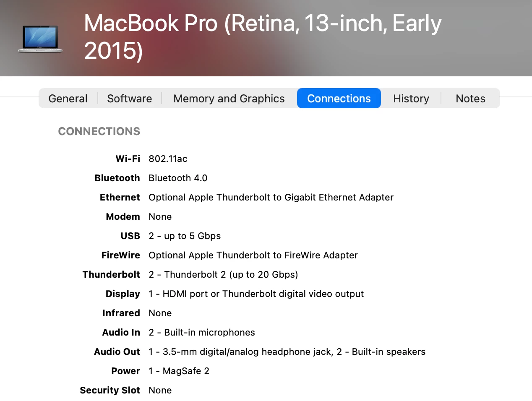This screenshot has width=532, height=401.
Task: Click the CONNECTIONS section heading
Action: coord(99,131)
